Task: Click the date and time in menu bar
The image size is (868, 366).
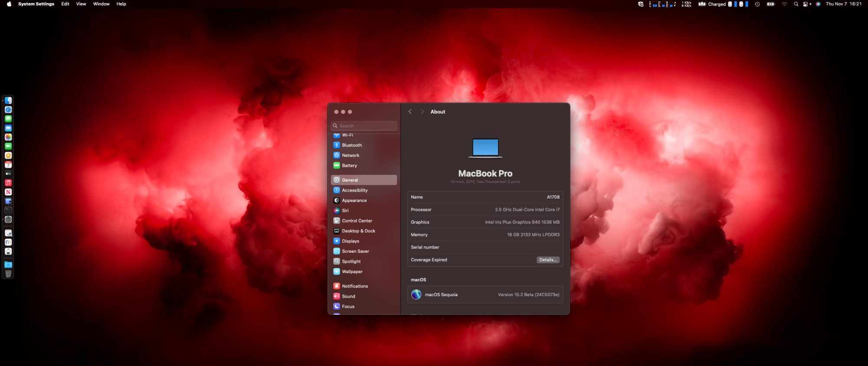Action: 844,4
